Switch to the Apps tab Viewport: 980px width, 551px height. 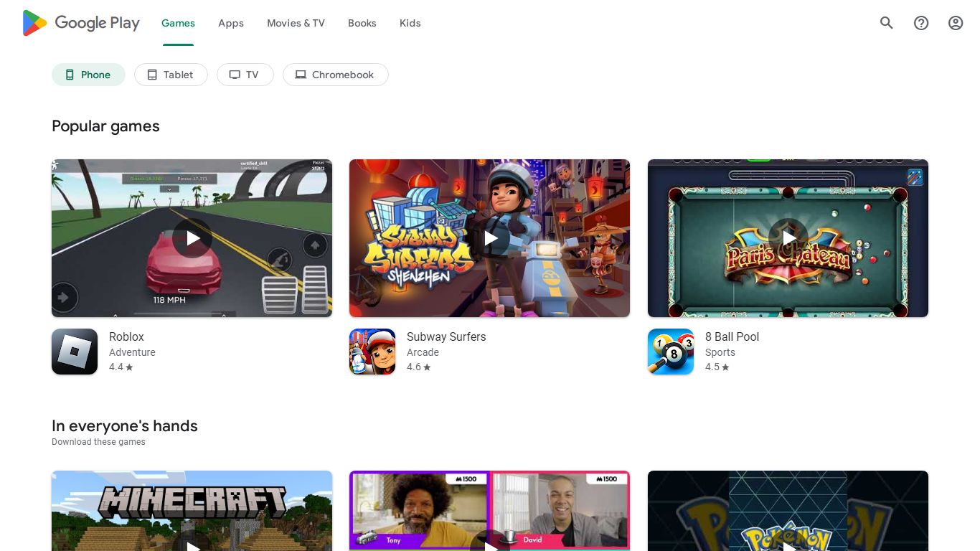(x=231, y=23)
